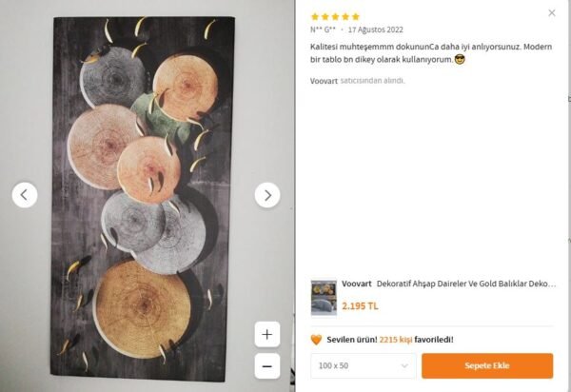Viewport: 571px width, 392px height.
Task: Open the 100 x 50 size dropdown
Action: click(x=364, y=366)
